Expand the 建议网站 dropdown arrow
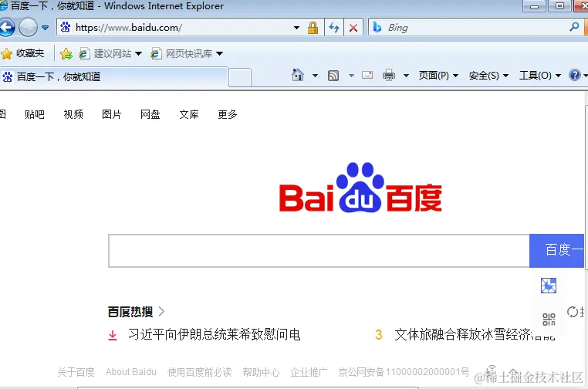Screen dimensions: 588x389 pos(138,54)
